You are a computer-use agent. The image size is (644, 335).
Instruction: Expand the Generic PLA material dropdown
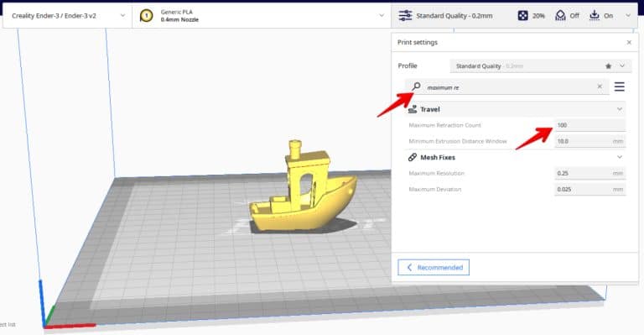pyautogui.click(x=382, y=16)
